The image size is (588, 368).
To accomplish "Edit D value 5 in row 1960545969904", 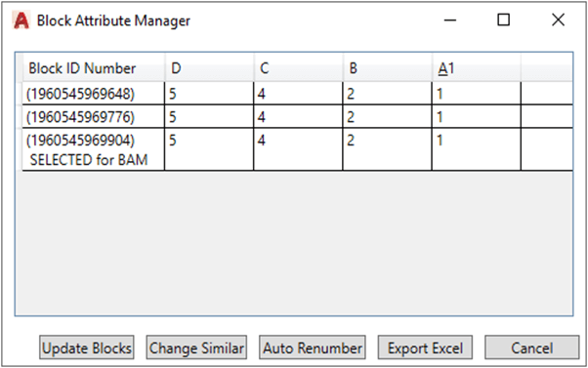I will (209, 149).
